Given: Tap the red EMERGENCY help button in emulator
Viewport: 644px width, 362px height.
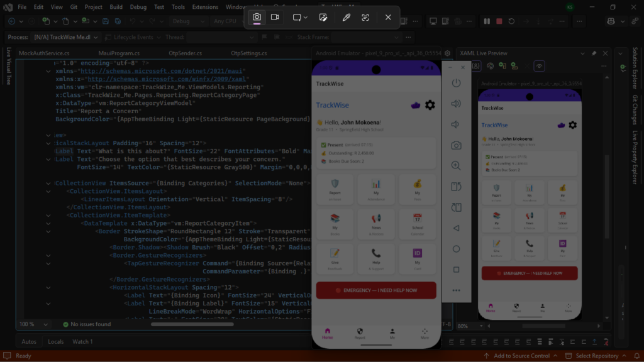Looking at the screenshot, I should click(x=376, y=290).
